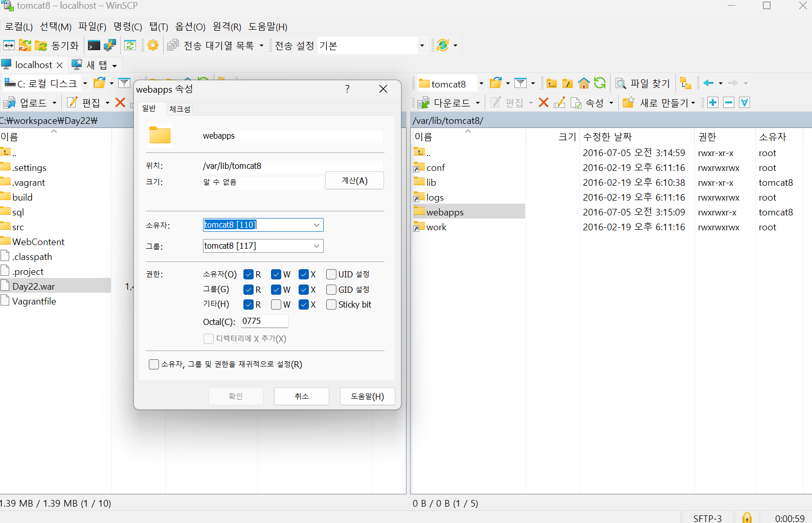Click the invert selection icon in remote toolbar

coord(745,102)
